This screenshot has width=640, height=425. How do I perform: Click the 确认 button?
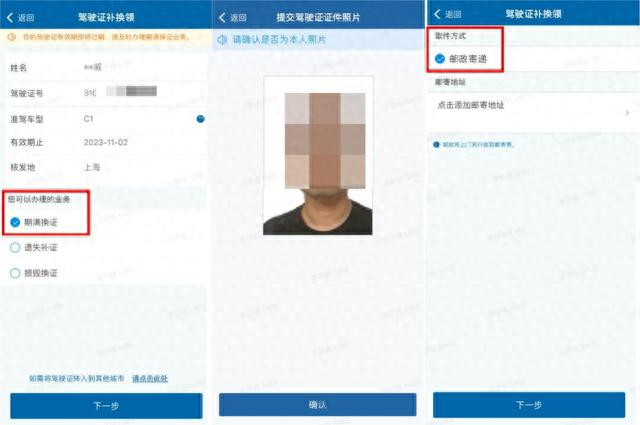click(318, 405)
